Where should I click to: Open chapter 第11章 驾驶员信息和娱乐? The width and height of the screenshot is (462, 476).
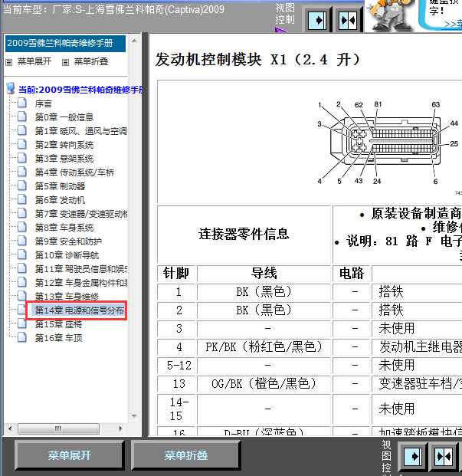(x=81, y=269)
